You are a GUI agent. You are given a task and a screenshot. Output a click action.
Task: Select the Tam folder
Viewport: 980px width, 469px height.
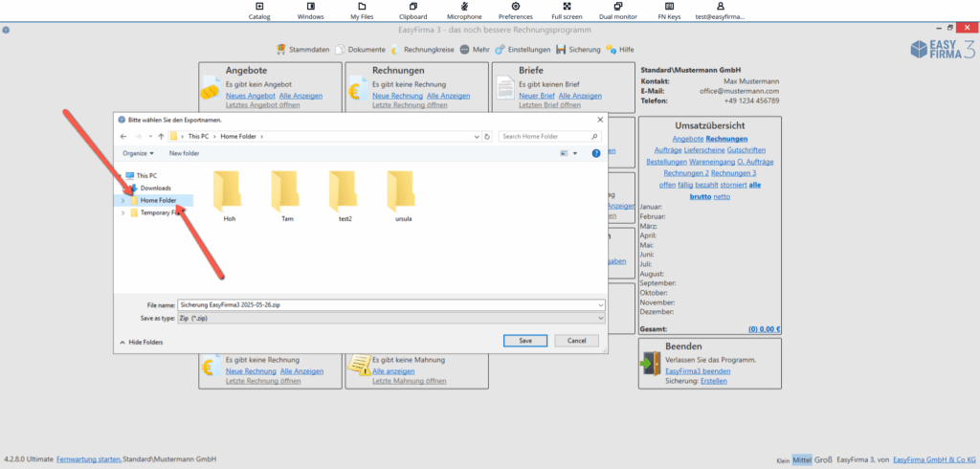287,195
